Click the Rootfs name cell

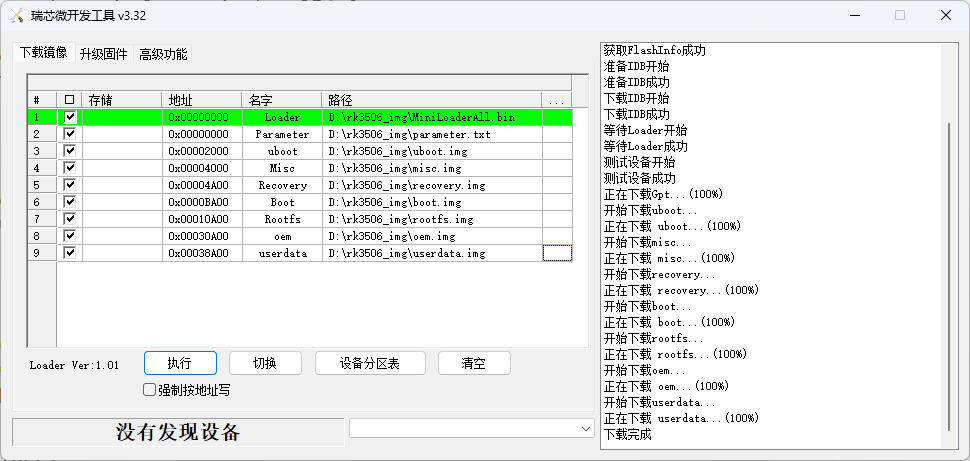pyautogui.click(x=282, y=219)
